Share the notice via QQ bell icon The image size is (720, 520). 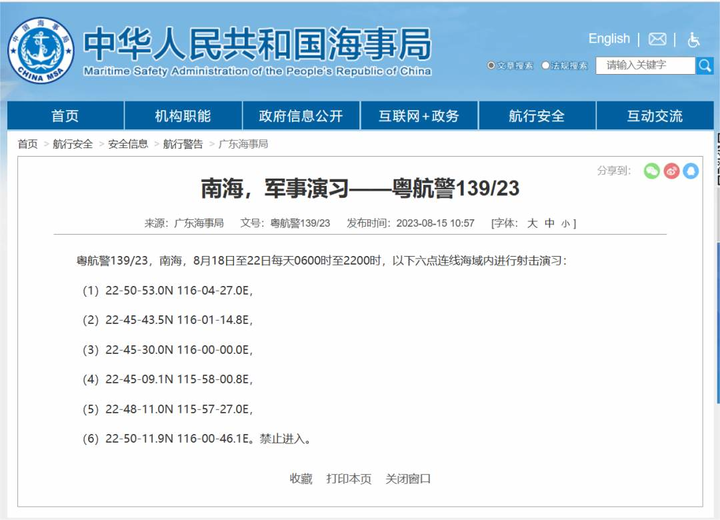(691, 171)
